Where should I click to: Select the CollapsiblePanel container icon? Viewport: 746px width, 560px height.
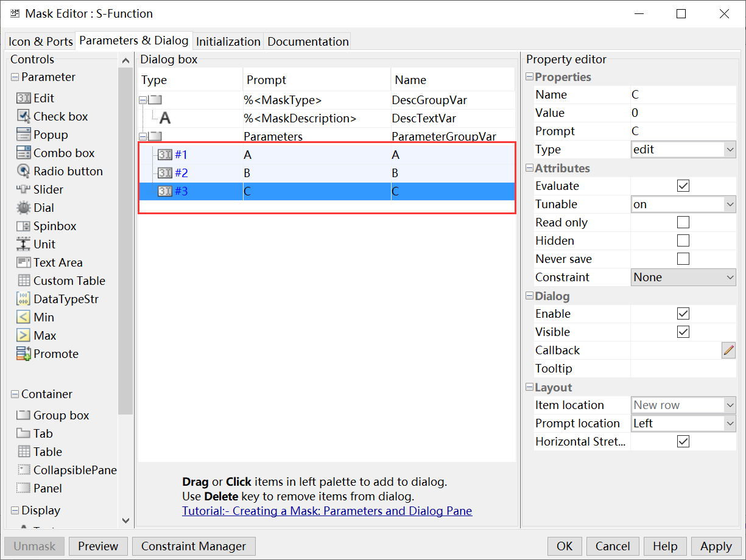[24, 470]
